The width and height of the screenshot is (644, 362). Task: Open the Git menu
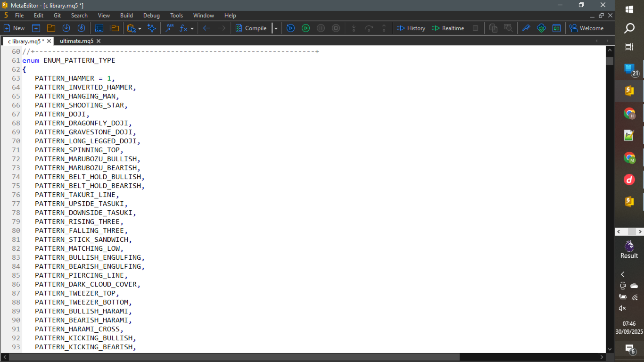[57, 16]
